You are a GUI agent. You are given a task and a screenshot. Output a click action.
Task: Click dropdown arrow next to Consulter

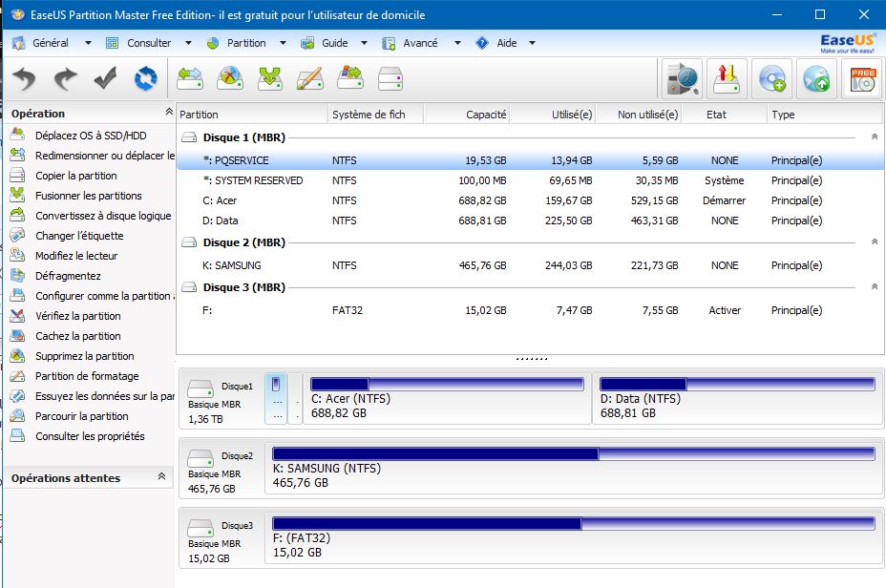tap(188, 43)
